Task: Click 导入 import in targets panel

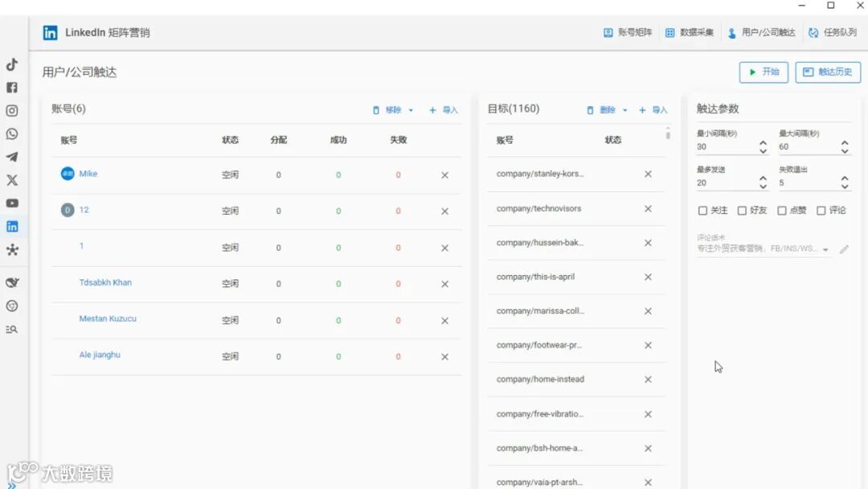Action: pyautogui.click(x=653, y=110)
